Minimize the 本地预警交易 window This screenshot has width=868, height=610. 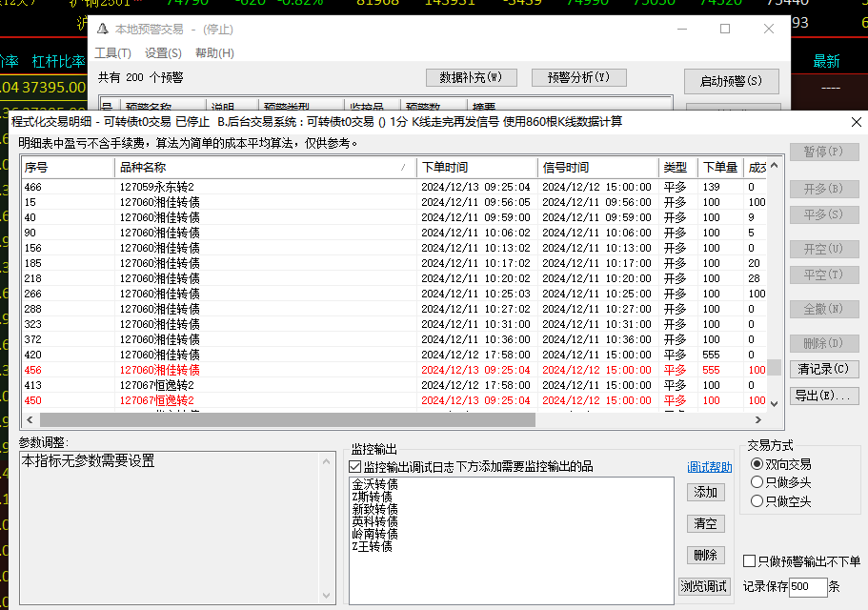tap(682, 29)
